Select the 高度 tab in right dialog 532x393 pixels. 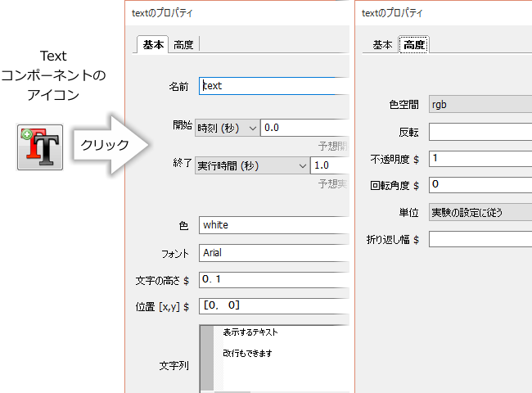414,44
